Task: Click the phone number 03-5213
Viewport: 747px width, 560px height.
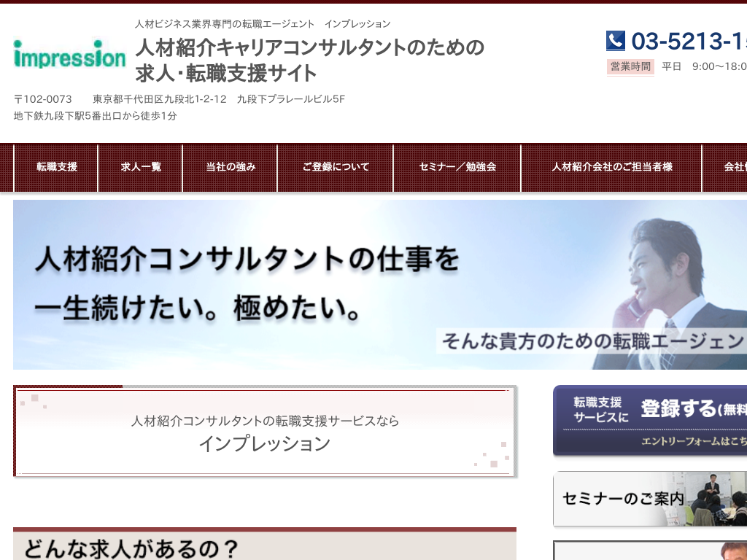Action: [689, 41]
